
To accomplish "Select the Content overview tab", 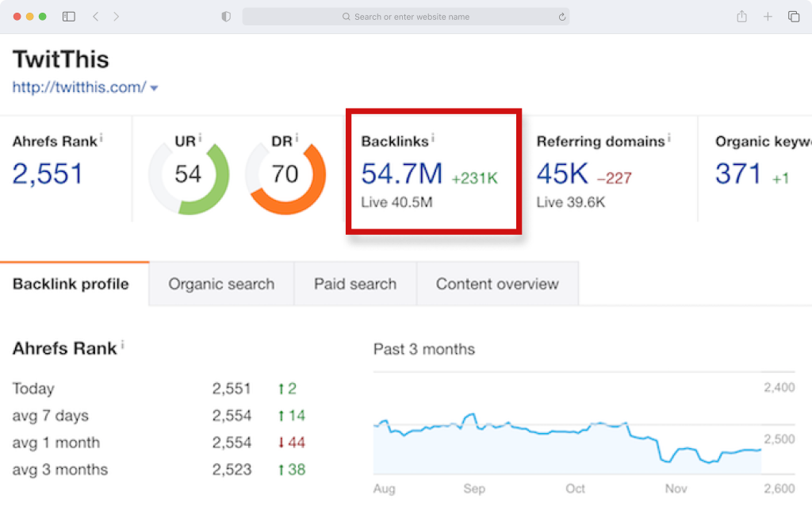I will (x=497, y=284).
